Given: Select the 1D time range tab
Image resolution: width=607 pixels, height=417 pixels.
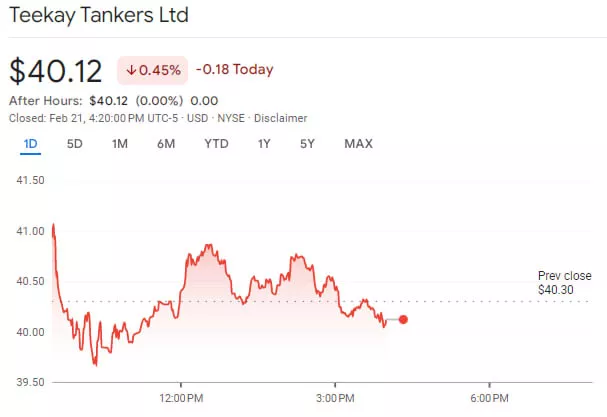Looking at the screenshot, I should [x=30, y=143].
